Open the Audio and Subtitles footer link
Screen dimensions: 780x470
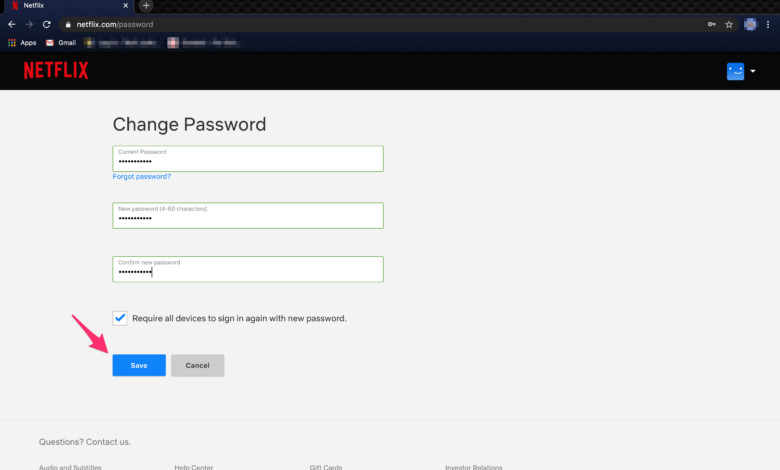[70, 467]
